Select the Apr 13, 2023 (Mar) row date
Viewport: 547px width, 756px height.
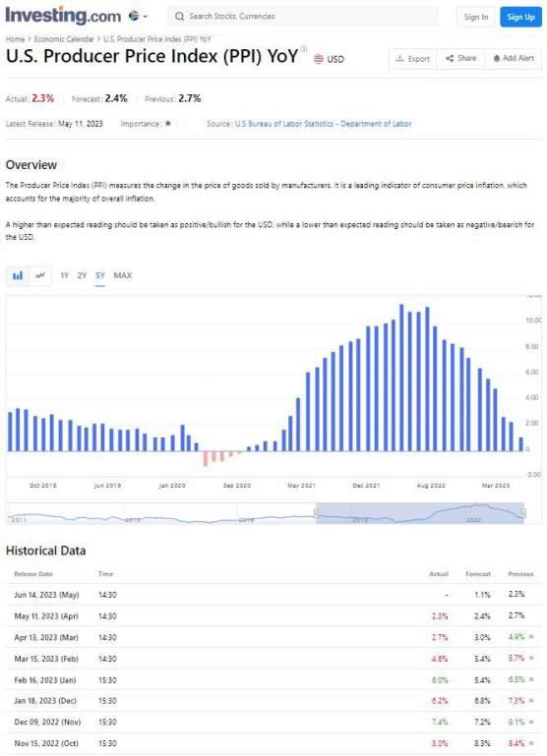[x=46, y=637]
